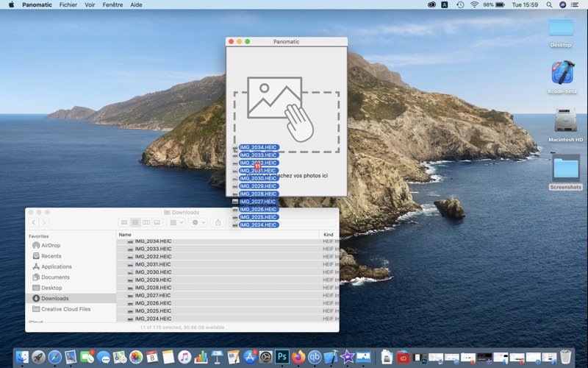Select IMG_2031.HEIC in the Finder list
The image size is (588, 368).
(x=228, y=264)
